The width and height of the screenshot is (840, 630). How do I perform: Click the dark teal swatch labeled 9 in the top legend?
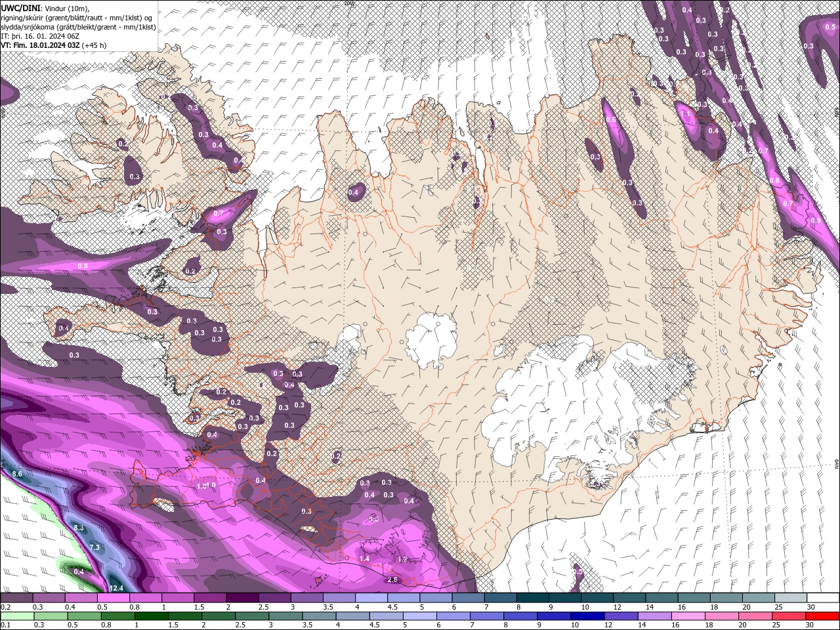point(565,598)
